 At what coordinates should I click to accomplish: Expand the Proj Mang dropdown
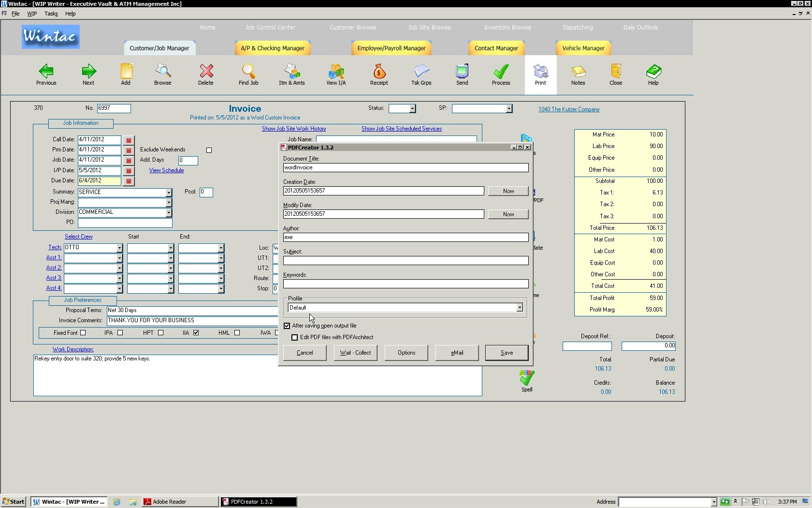[x=169, y=203]
